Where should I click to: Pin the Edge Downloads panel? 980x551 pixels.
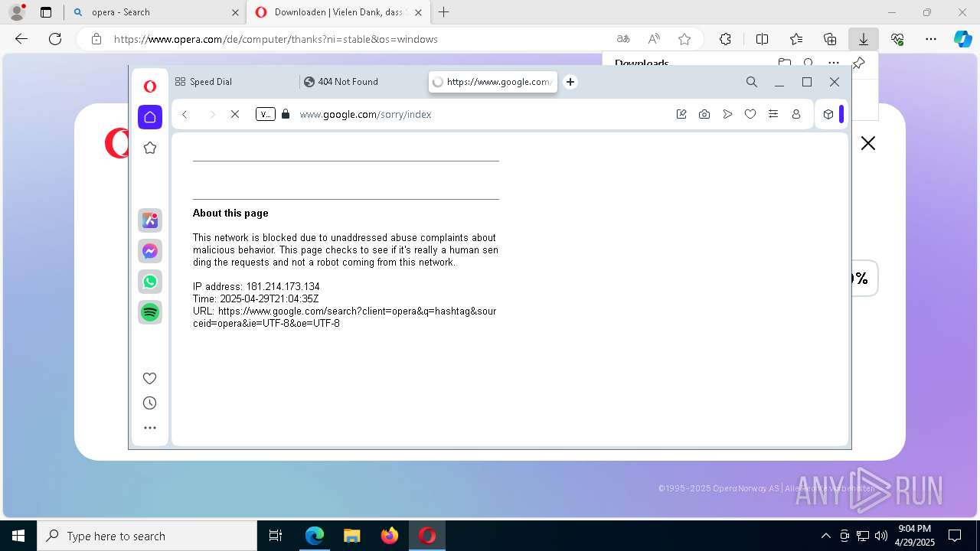(859, 63)
